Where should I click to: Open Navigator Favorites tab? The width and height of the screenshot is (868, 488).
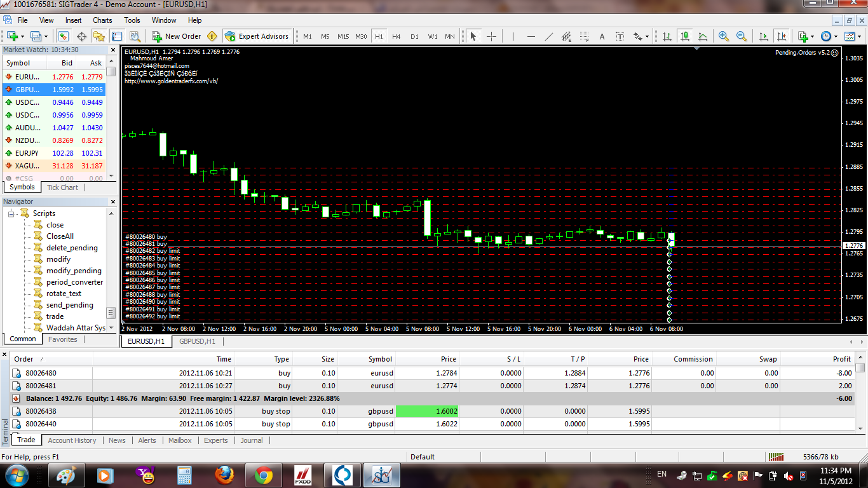click(63, 339)
